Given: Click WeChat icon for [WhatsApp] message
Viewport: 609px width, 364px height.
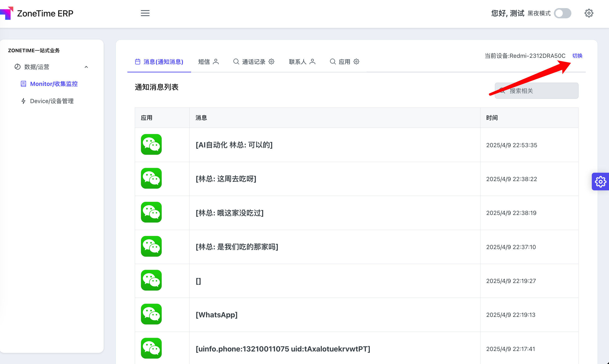Looking at the screenshot, I should (151, 314).
